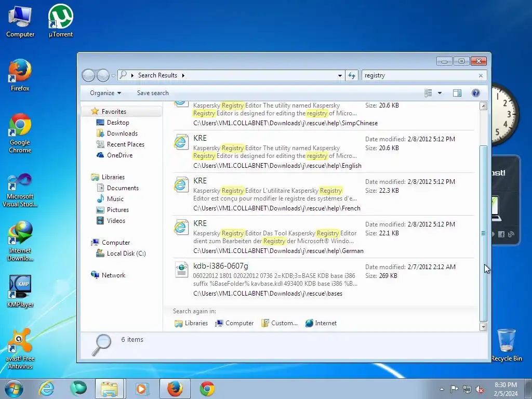Open Local Disk (C:) in the navigation pane
The height and width of the screenshot is (399, 532).
click(126, 254)
